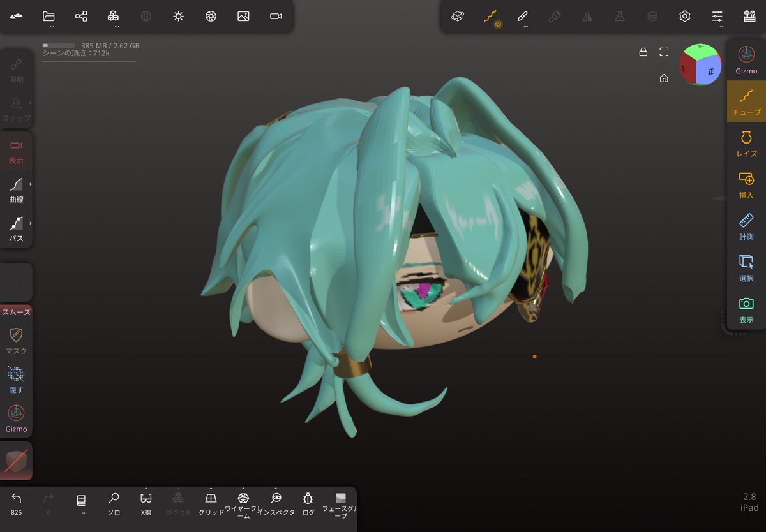Toggle the グリッド grid display
Screen dimensions: 766x532
[x=211, y=503]
